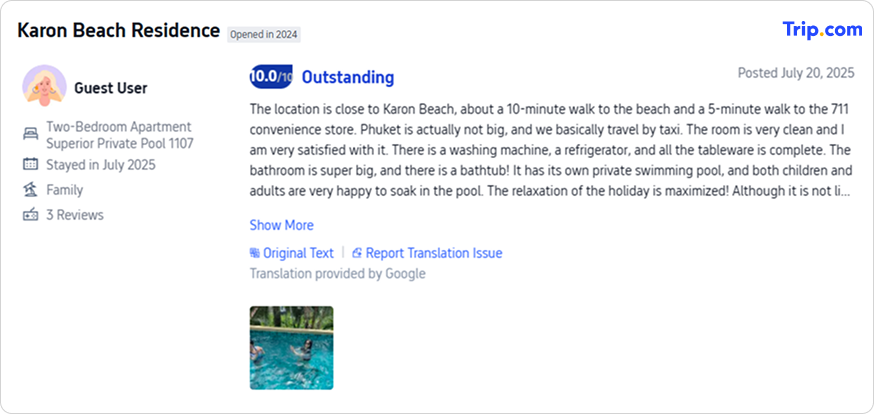Viewport: 874px width, 414px height.
Task: Click the Trip.com logo
Action: tap(822, 30)
